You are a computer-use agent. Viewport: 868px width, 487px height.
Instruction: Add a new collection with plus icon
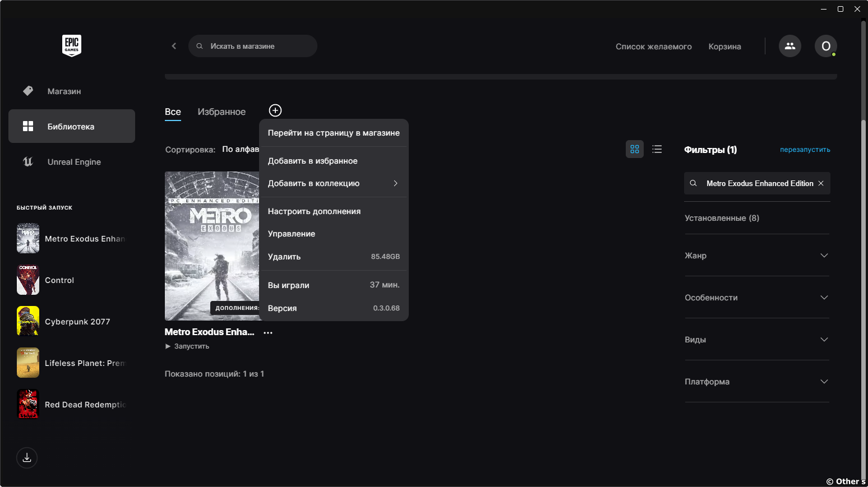(x=275, y=110)
